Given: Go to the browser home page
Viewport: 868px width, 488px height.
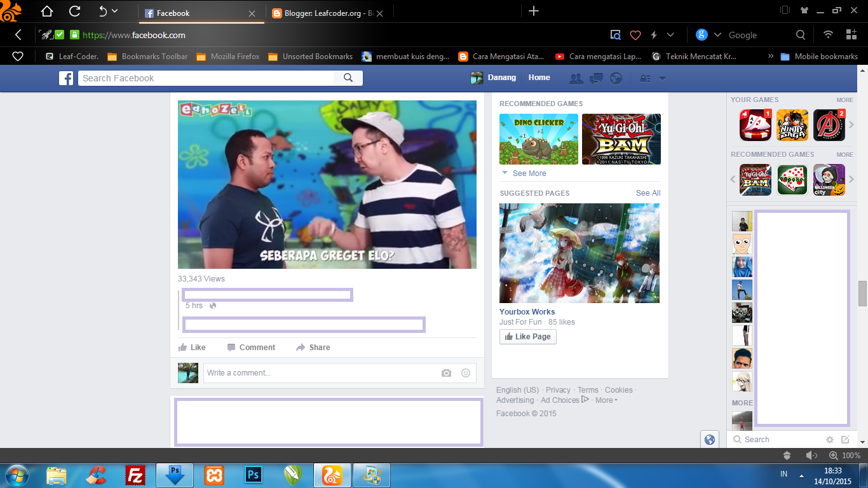Looking at the screenshot, I should click(47, 11).
